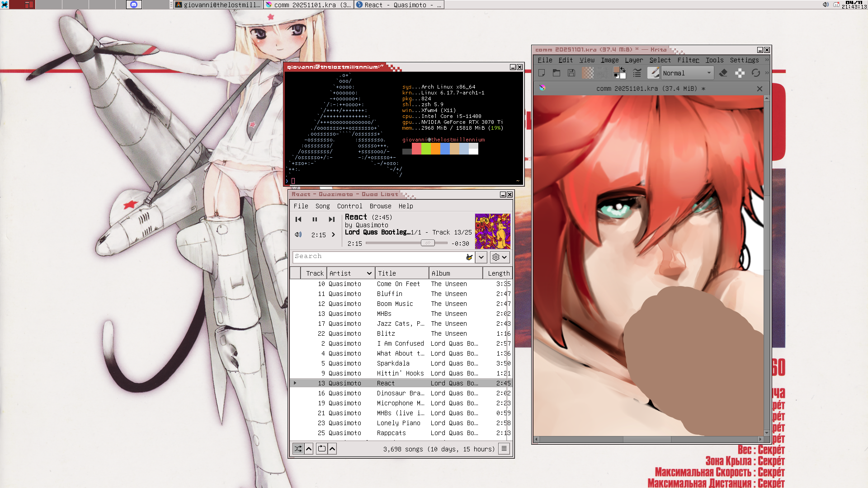The image size is (868, 488).
Task: Select the Lonely Piano song row
Action: 398,423
